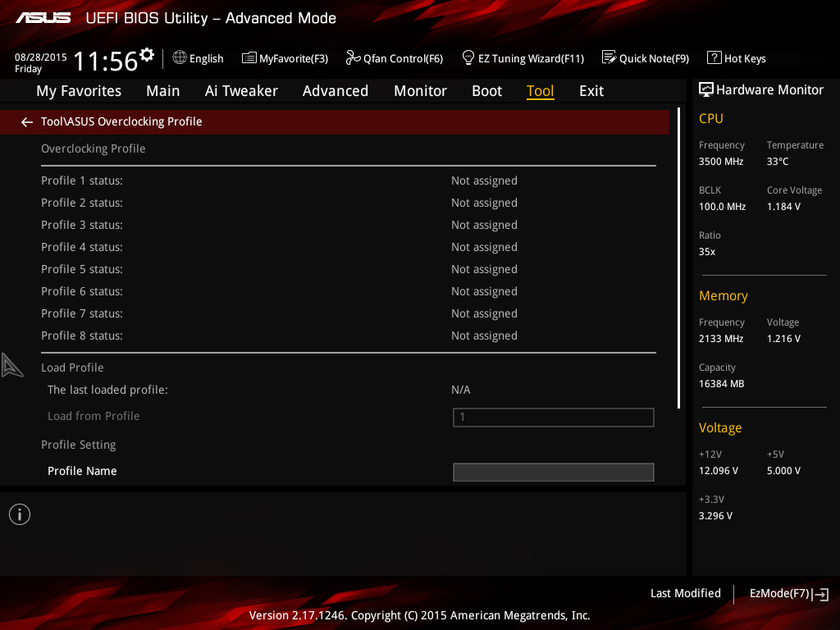The width and height of the screenshot is (840, 630).
Task: Click the 1.184 V core voltage value
Action: tap(783, 206)
